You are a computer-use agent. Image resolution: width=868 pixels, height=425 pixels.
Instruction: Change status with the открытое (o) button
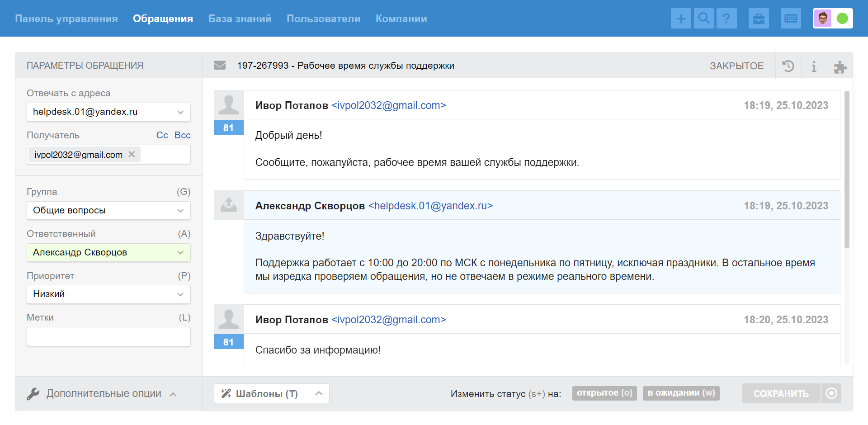tap(604, 393)
